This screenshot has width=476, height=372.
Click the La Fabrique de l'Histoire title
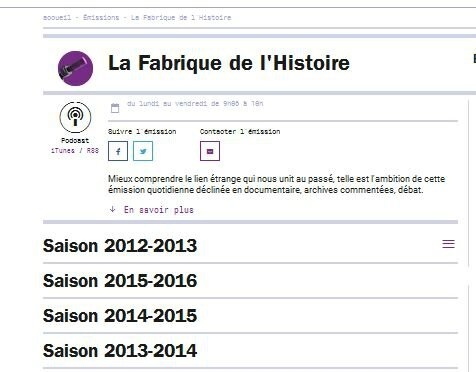tap(229, 63)
